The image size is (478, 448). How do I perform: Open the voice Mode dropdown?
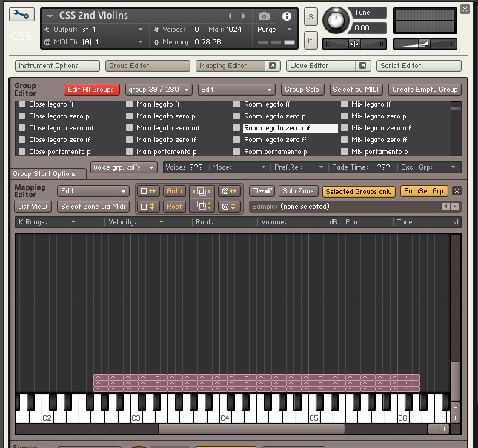tap(239, 167)
